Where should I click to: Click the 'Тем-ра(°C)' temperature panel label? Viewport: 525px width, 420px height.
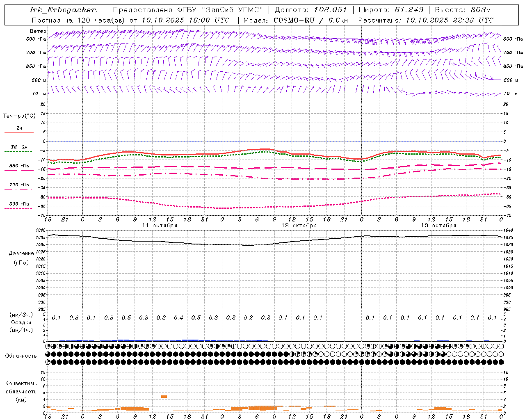(19, 116)
